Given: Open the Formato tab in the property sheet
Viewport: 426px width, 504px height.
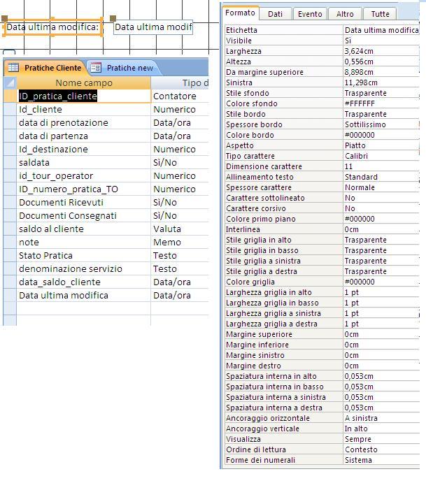Looking at the screenshot, I should 240,13.
